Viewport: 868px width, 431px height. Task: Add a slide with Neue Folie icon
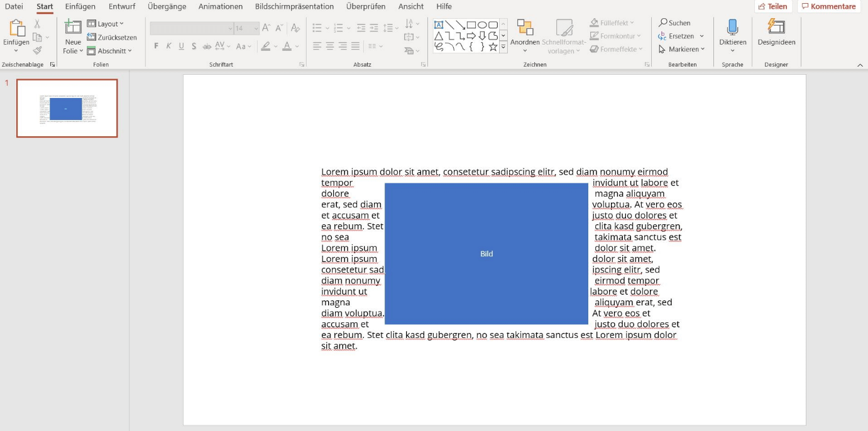pos(73,28)
